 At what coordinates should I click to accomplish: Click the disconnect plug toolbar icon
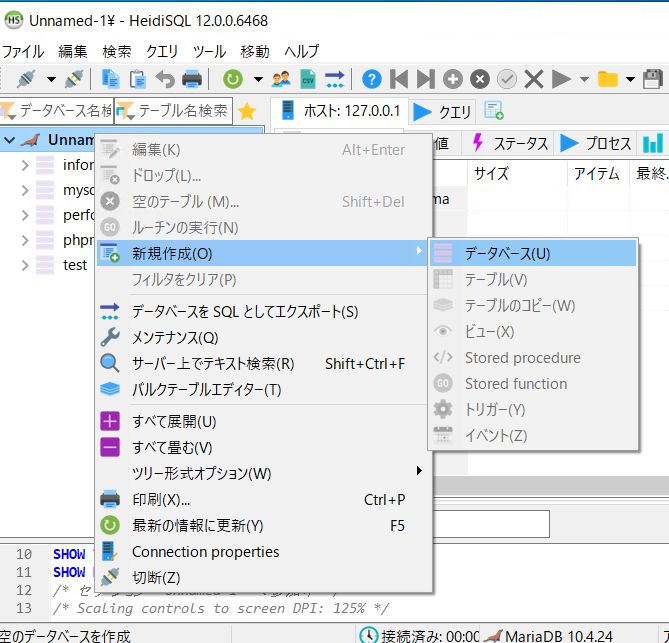74,79
